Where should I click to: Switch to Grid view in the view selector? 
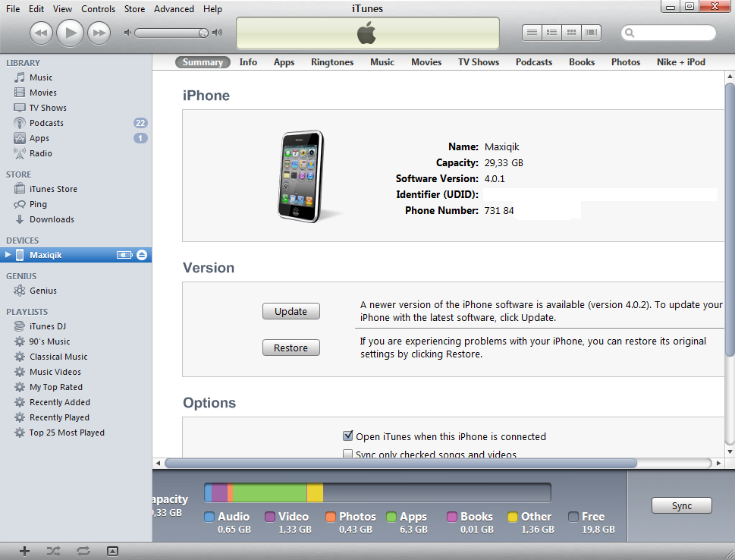click(571, 32)
